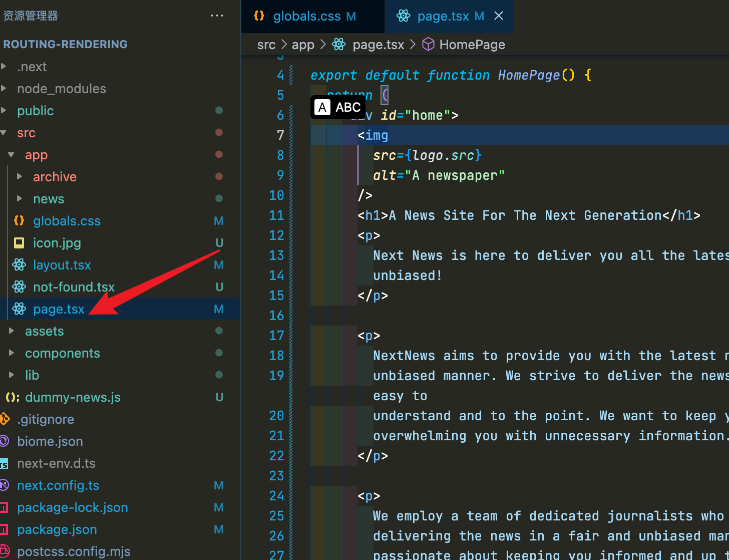Click the src={logo.src} attribute line
The width and height of the screenshot is (729, 560).
[x=427, y=155]
